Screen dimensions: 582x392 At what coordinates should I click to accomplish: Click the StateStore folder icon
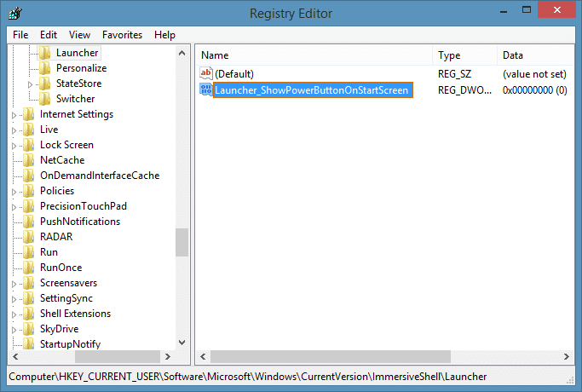[x=45, y=84]
